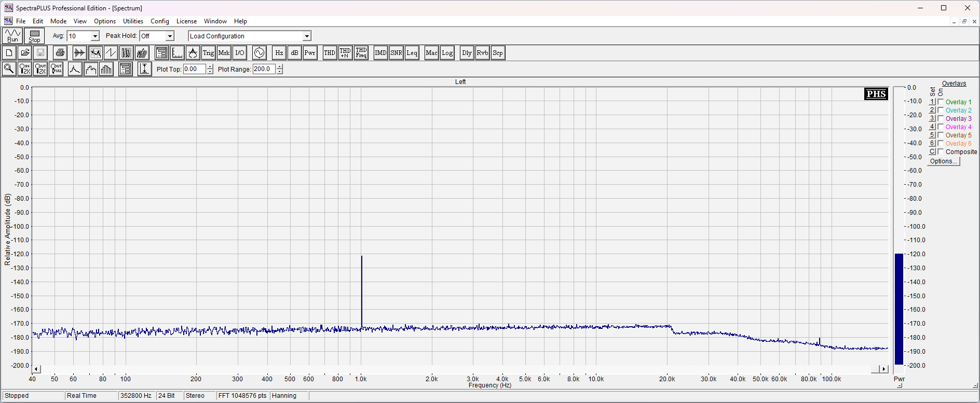The height and width of the screenshot is (403, 980).
Task: Expand the Peak Hold dropdown
Action: click(x=170, y=36)
